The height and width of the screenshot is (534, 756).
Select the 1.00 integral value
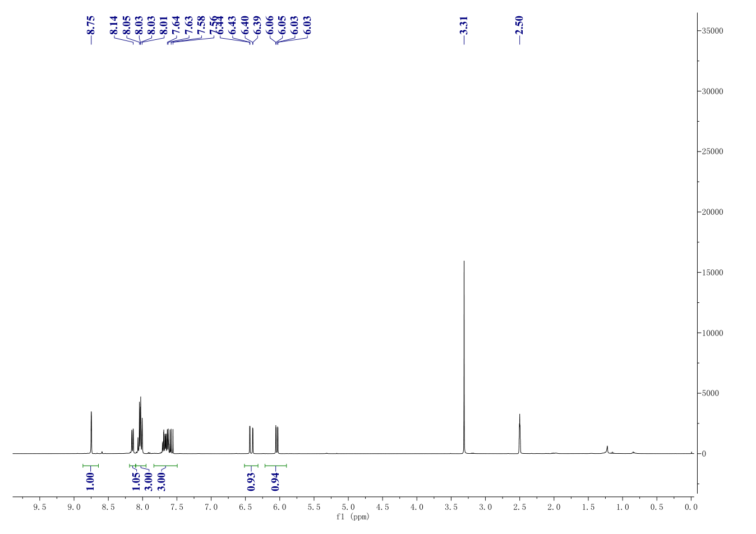[x=90, y=481]
